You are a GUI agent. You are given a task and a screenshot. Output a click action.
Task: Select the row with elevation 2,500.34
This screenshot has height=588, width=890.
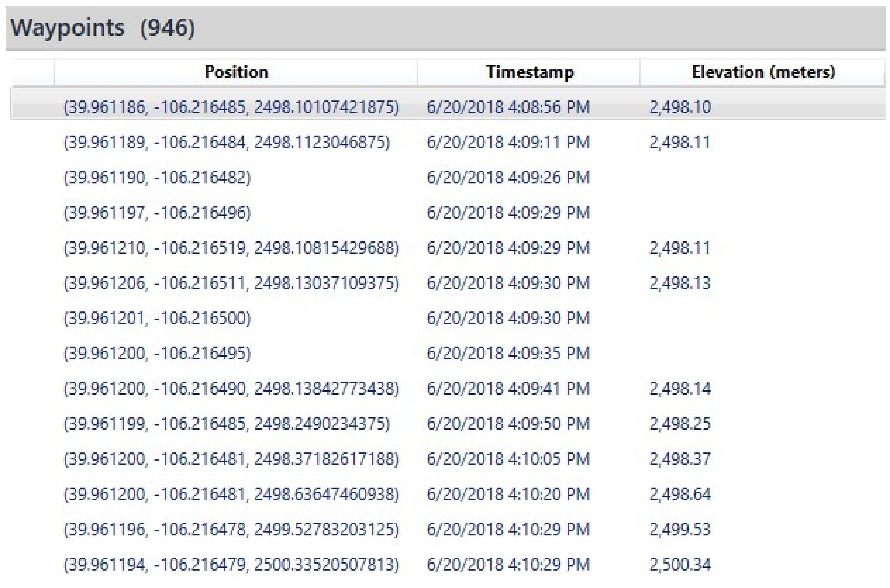680,565
